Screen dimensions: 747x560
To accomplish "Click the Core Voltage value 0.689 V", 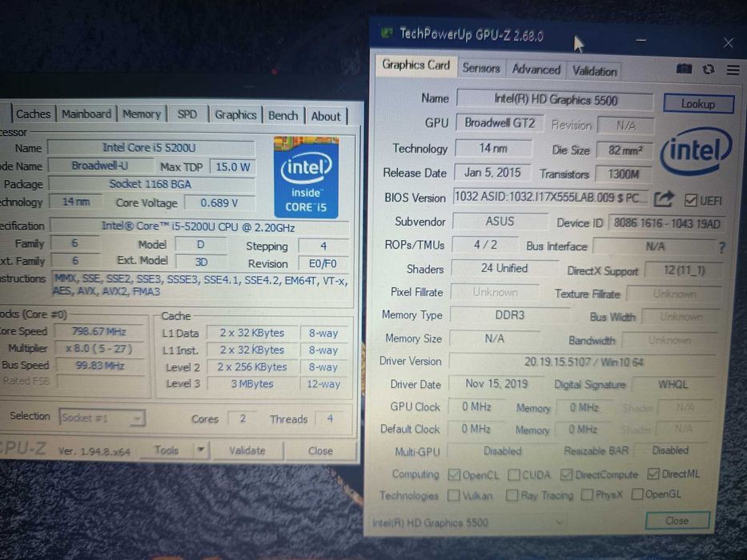I will tap(219, 203).
